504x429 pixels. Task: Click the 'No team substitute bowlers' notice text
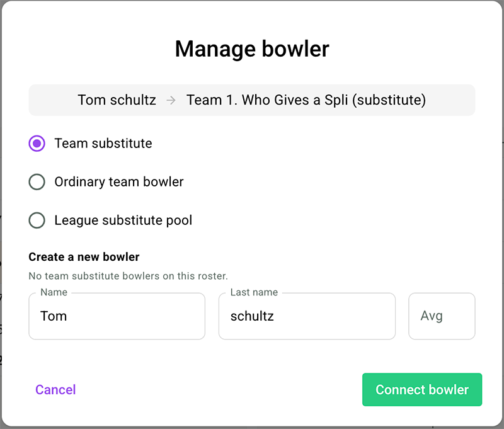[x=129, y=276]
